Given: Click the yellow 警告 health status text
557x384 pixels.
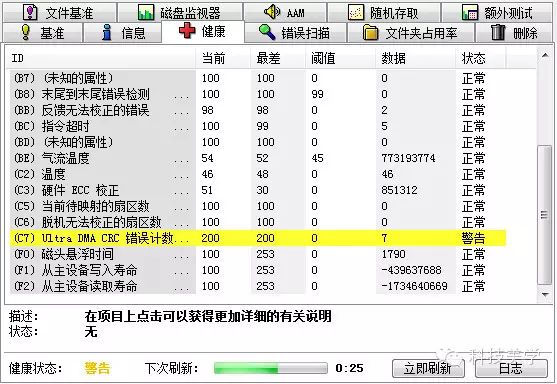Looking at the screenshot, I should [x=97, y=368].
